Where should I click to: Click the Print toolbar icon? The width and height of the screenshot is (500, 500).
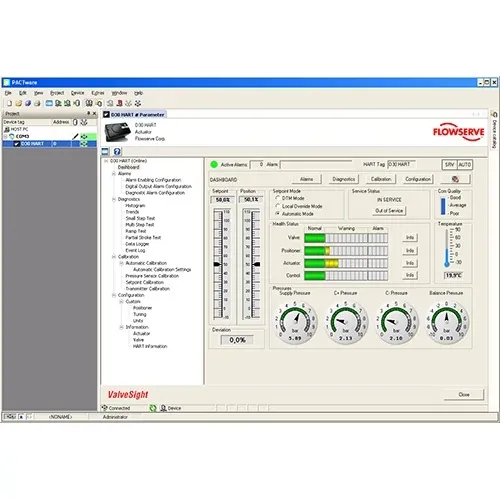pos(37,103)
